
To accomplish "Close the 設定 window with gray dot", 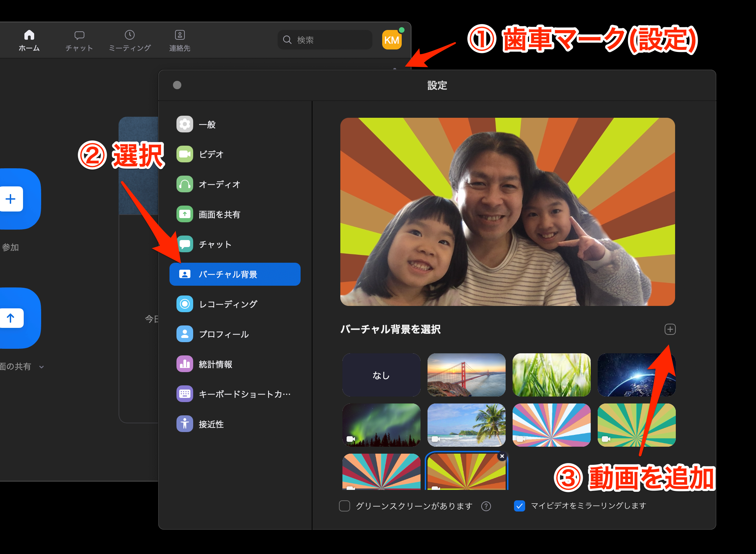I will coord(177,85).
